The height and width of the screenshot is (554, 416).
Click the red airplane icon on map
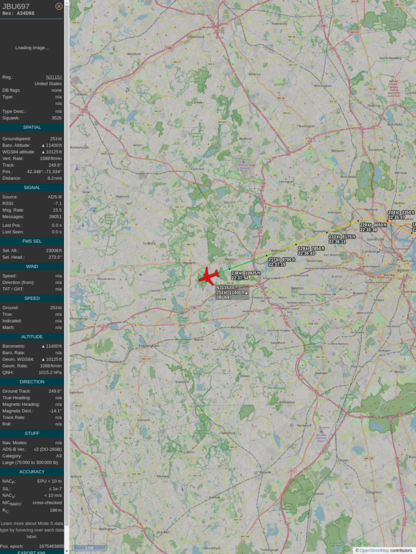coord(209,276)
